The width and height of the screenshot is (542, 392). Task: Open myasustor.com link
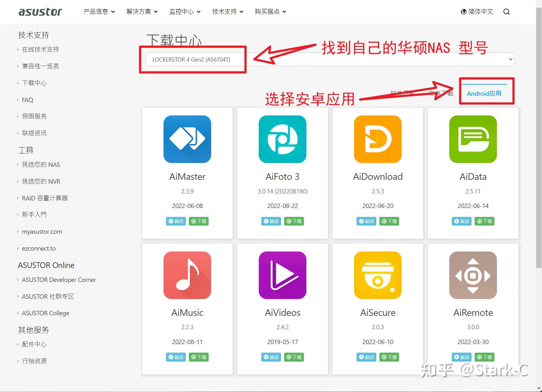click(42, 232)
